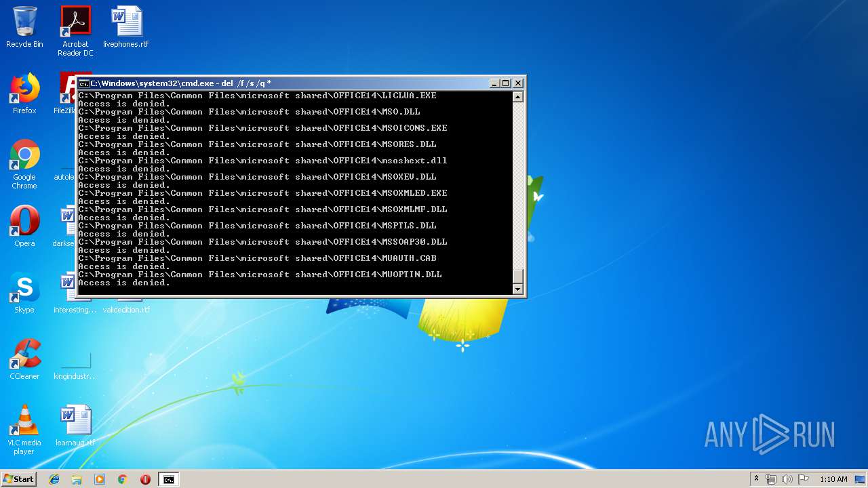Launch Acrobat Reader DC shortcut
Screen dimensions: 868x488
(x=75, y=31)
